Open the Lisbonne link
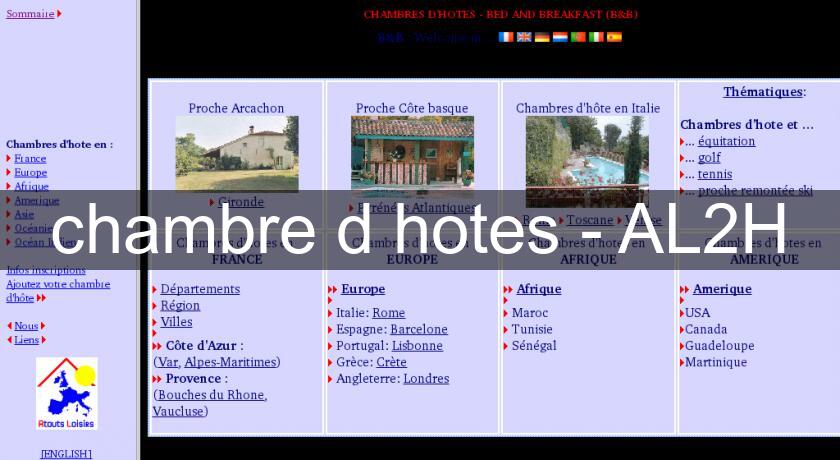Screen dimensions: 840x460 417,346
